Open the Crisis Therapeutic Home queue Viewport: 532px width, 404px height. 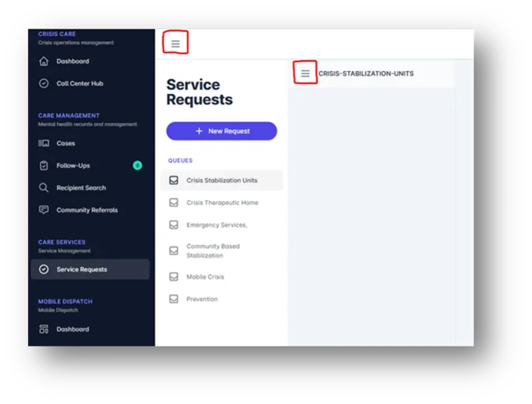click(x=222, y=203)
